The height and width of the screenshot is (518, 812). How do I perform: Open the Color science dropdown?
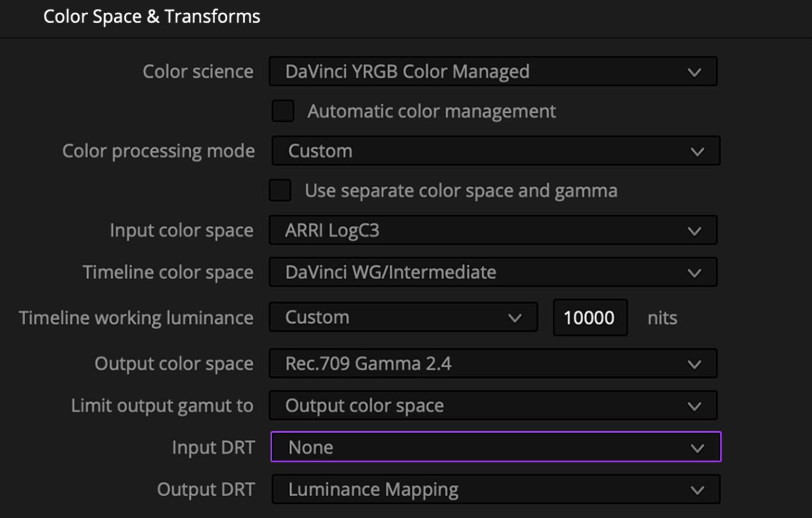[492, 71]
